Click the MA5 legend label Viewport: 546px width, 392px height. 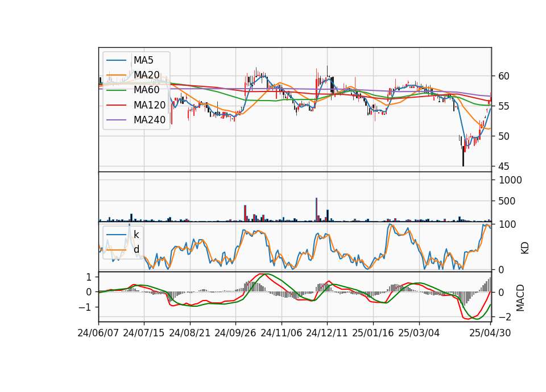click(143, 60)
